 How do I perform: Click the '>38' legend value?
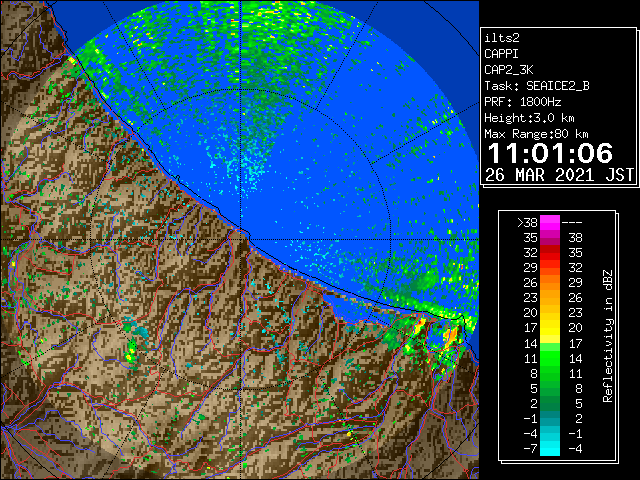click(x=527, y=223)
